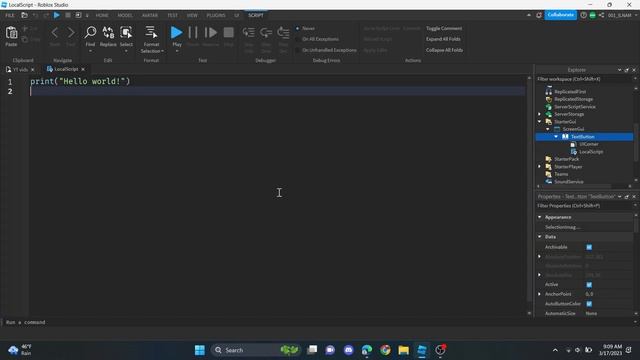Open the username account dropdown

tap(636, 15)
